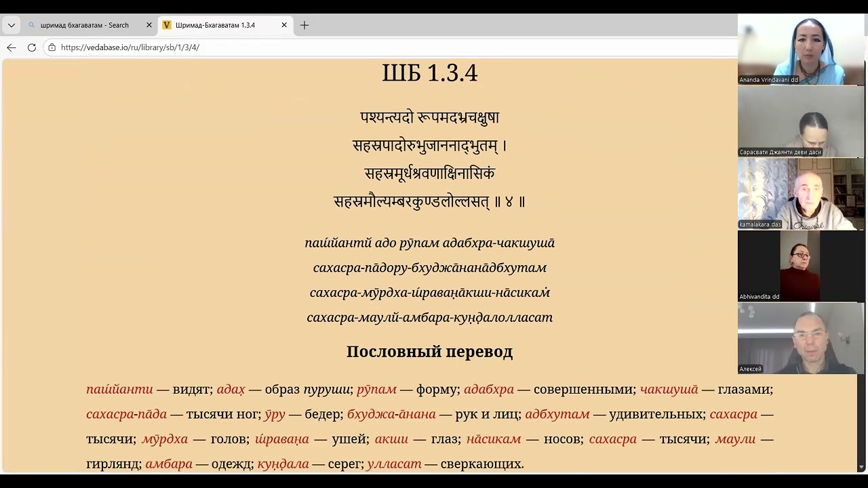Click the word link 'чакшуша̄'
Screen dimensions: 868x488
coord(669,390)
